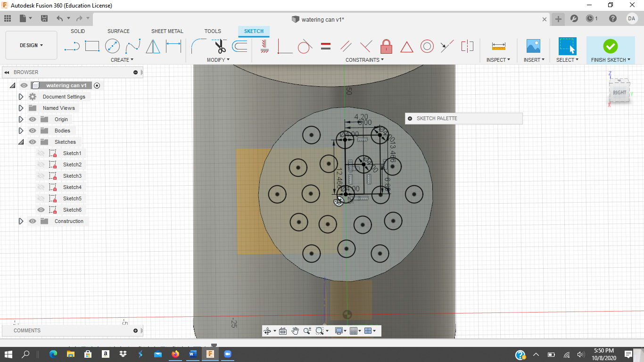Screen dimensions: 644x362
Task: Select the Circle sketch tool
Action: [x=112, y=46]
